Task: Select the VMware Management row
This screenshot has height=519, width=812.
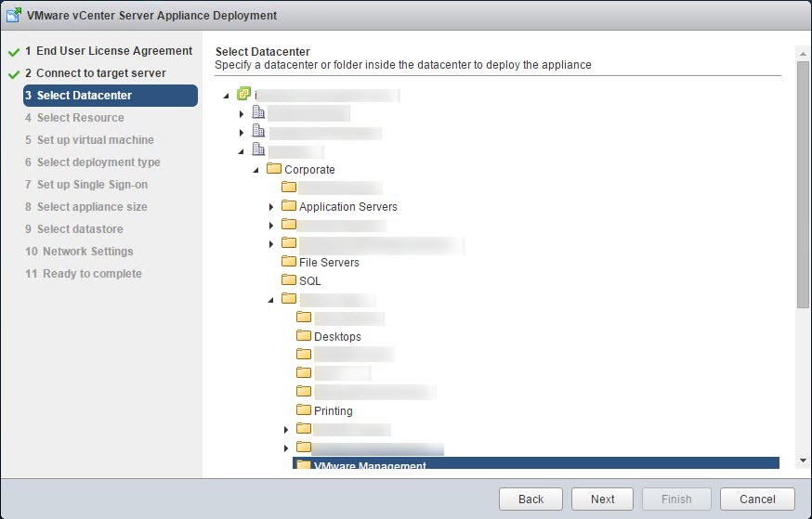Action: [x=536, y=463]
